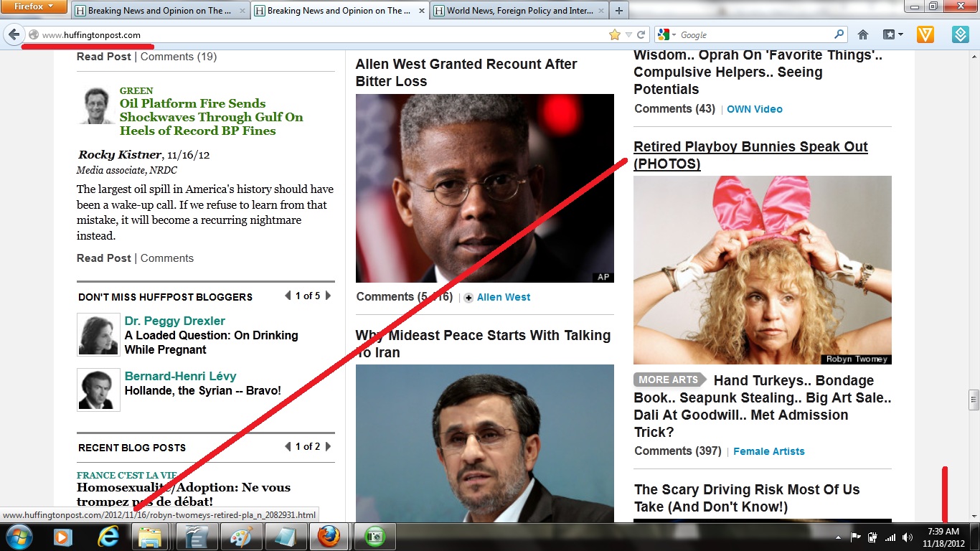Click the Allen West tag link

[504, 297]
